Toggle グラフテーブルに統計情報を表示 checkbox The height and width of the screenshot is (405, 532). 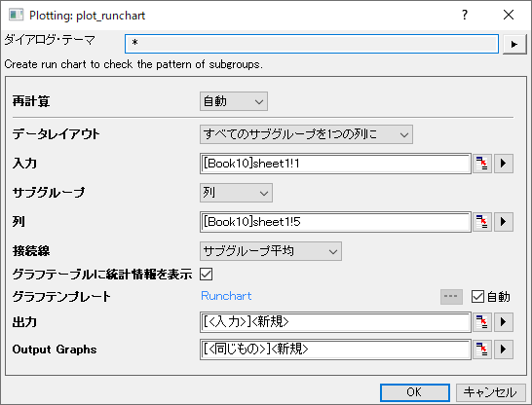tap(207, 275)
